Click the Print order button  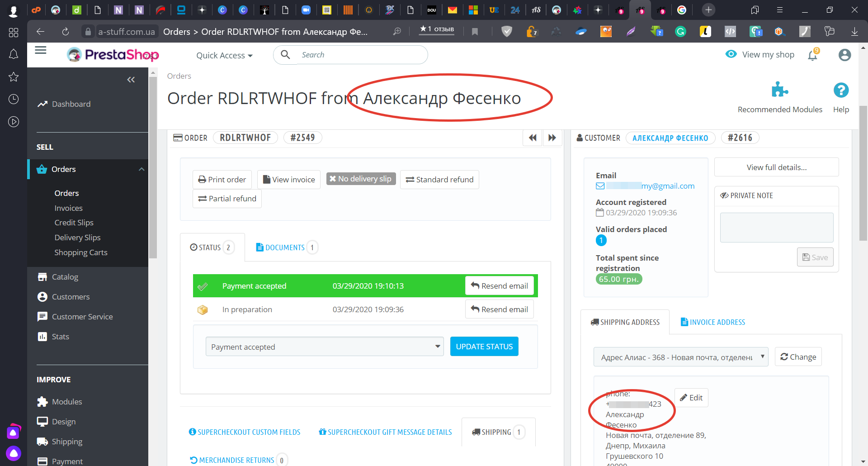222,180
